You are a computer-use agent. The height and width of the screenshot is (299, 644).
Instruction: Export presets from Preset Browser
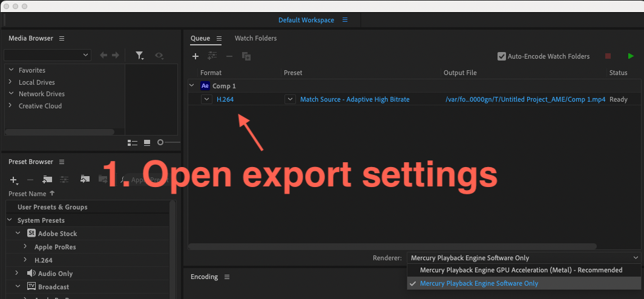(x=103, y=179)
